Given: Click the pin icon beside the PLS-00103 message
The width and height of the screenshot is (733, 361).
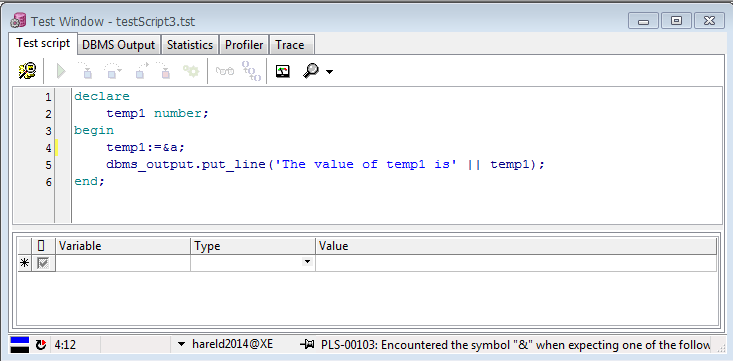Looking at the screenshot, I should pyautogui.click(x=306, y=345).
